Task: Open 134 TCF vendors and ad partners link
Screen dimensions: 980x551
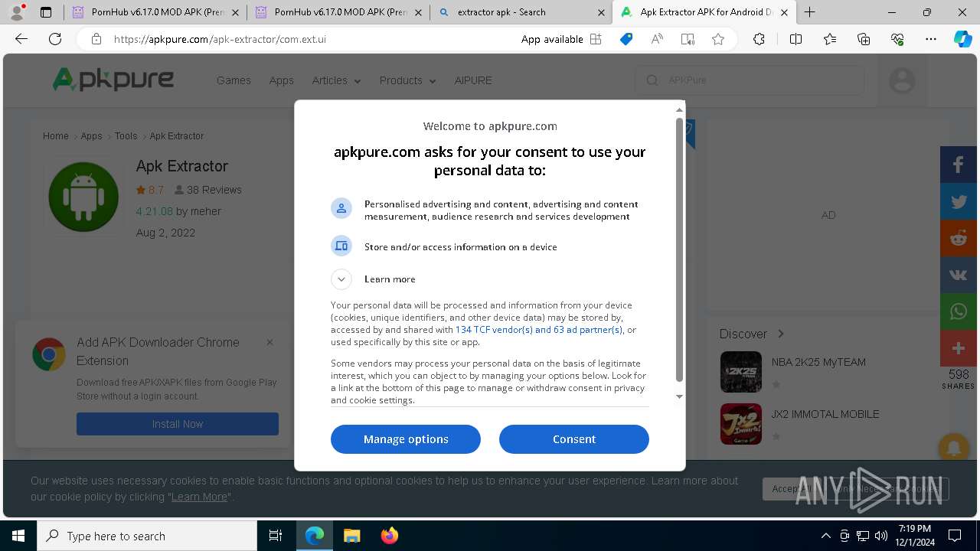Action: point(539,330)
